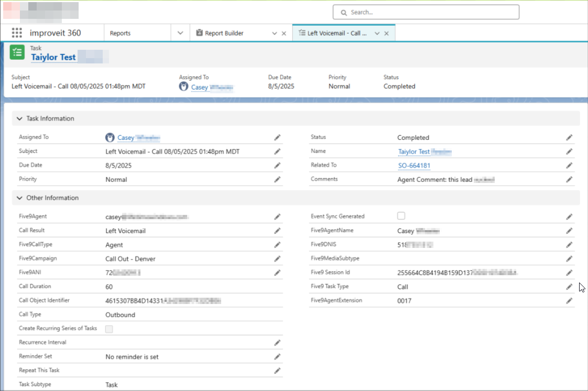Collapse the Task Information section

[19, 118]
